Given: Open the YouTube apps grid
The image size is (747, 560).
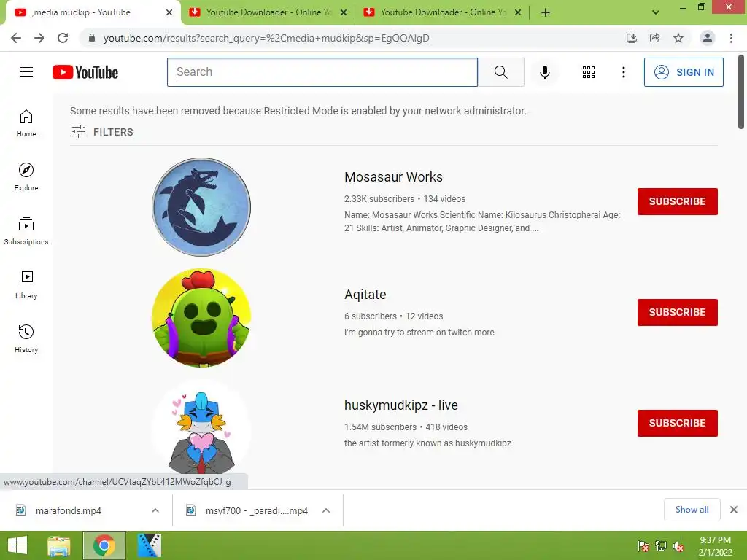Looking at the screenshot, I should tap(589, 72).
